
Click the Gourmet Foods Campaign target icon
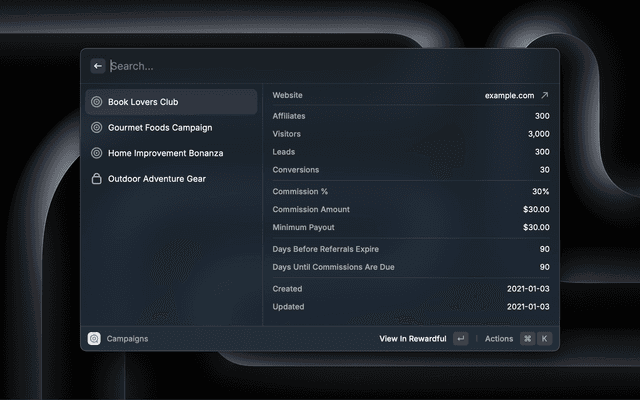coord(96,128)
